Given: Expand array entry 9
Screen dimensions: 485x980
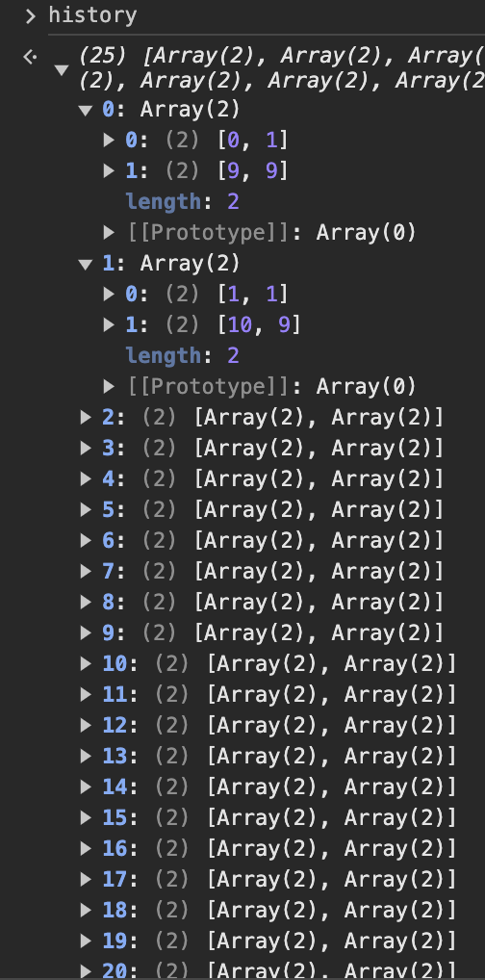Looking at the screenshot, I should 87,632.
